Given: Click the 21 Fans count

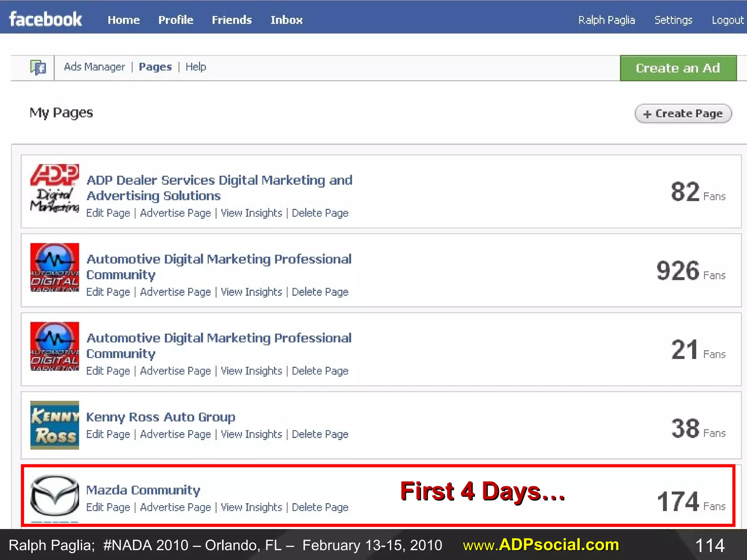Looking at the screenshot, I should point(698,350).
